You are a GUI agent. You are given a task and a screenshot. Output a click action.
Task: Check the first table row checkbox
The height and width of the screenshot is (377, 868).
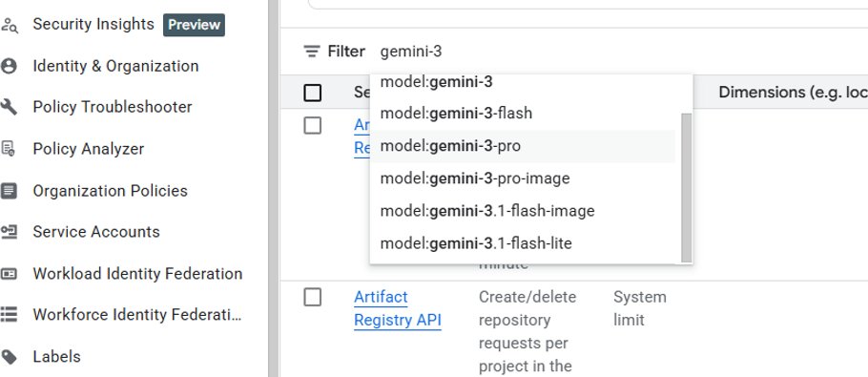(313, 126)
